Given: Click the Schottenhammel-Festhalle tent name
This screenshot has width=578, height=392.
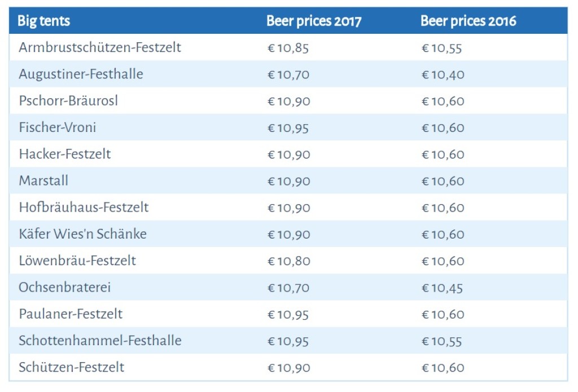Looking at the screenshot, I should [100, 341].
